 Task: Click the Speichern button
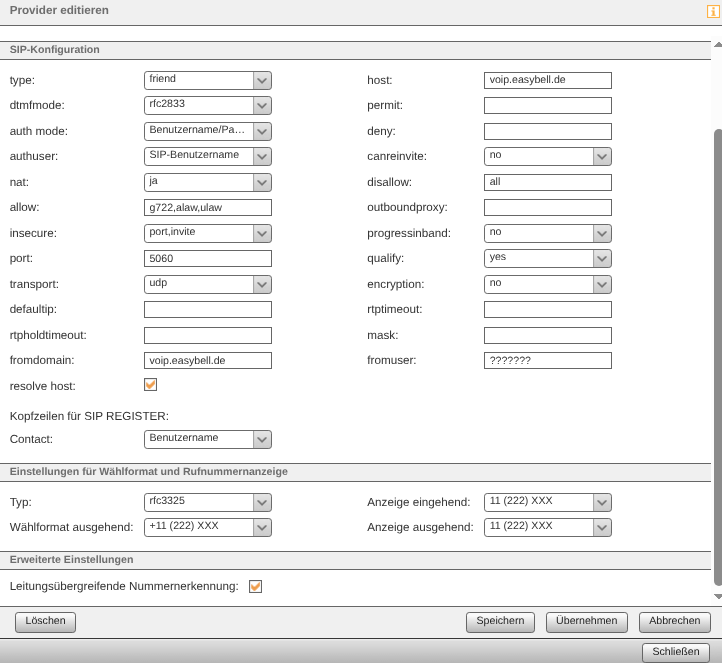pyautogui.click(x=500, y=622)
